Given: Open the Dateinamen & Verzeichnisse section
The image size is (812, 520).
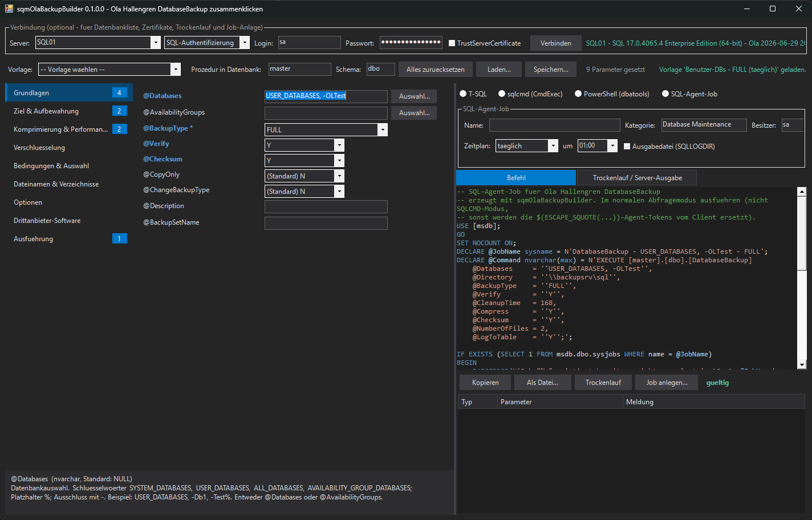Looking at the screenshot, I should pyautogui.click(x=68, y=184).
